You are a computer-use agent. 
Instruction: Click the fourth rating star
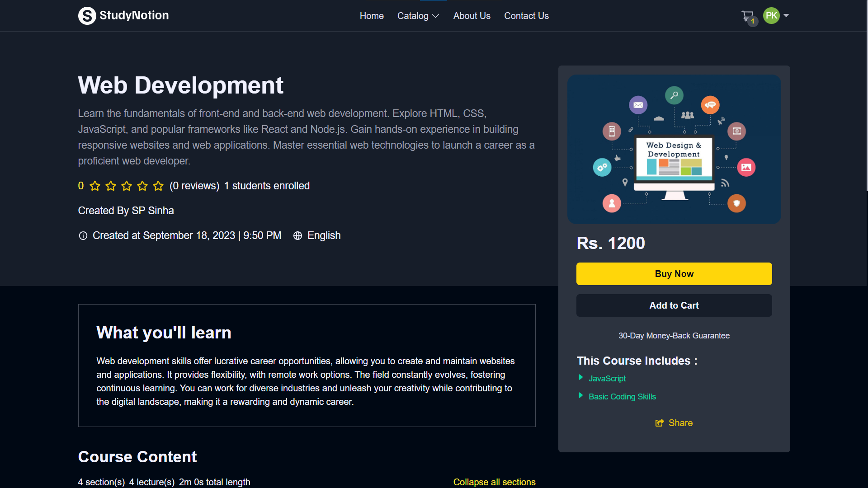click(142, 186)
